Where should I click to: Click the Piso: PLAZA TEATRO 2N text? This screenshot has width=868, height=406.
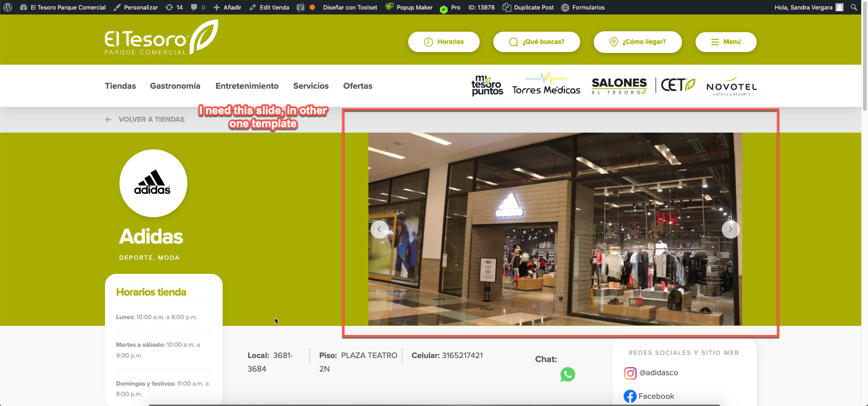(358, 362)
